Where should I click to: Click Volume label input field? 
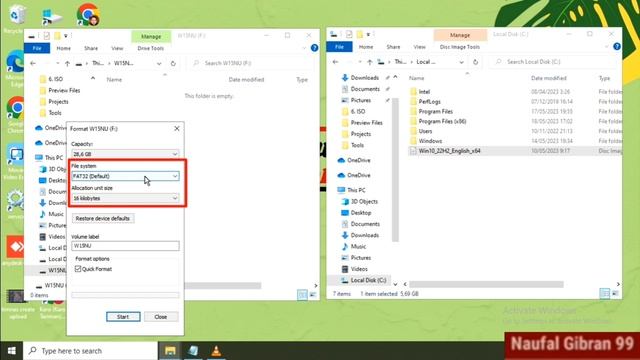[125, 246]
